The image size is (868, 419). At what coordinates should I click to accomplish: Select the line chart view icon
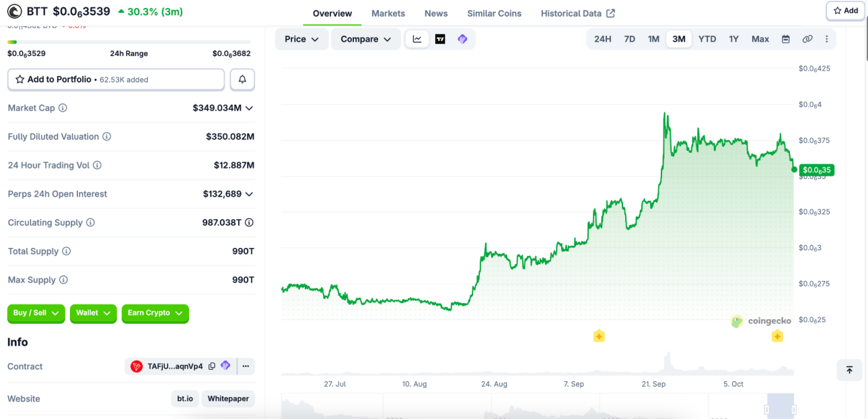click(417, 39)
